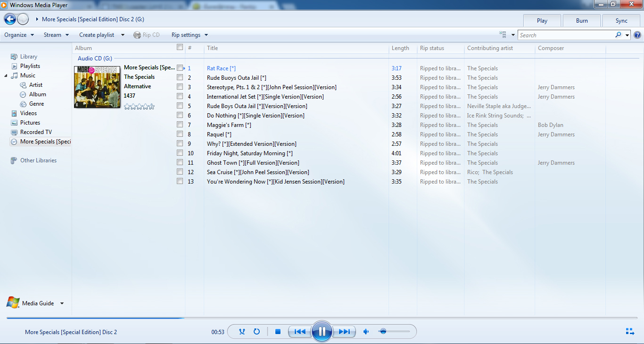Toggle the select-all checkbox in the header

[180, 47]
